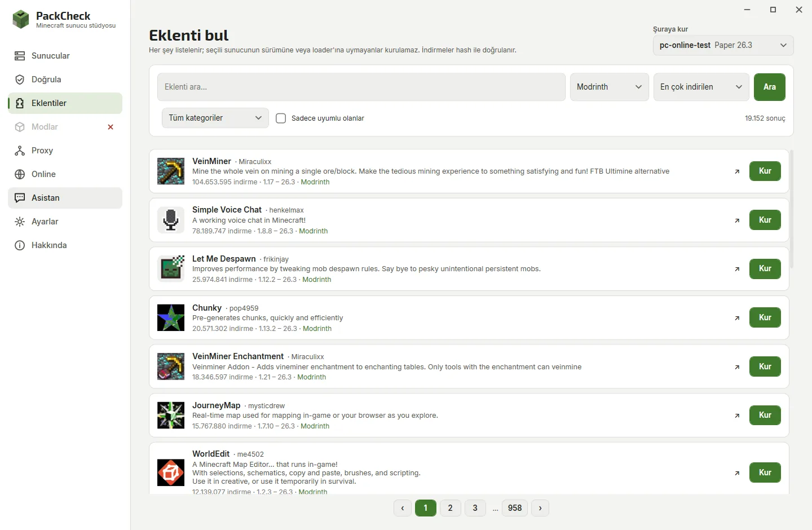
Task: Click Kur for Chunky
Action: pos(765,317)
